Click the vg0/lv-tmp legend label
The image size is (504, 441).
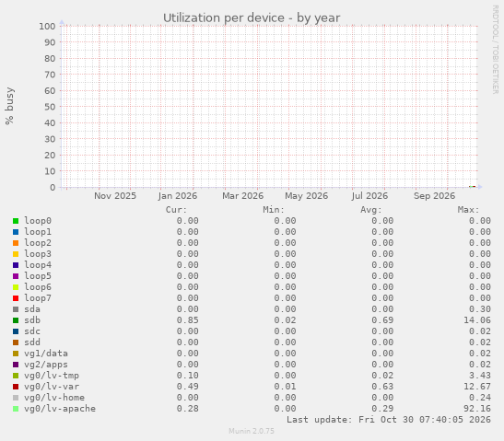(x=52, y=376)
